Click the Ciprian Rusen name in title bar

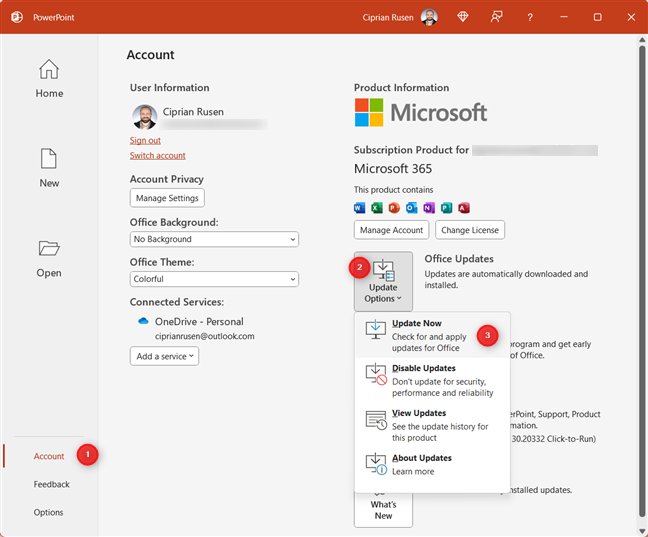click(388, 17)
